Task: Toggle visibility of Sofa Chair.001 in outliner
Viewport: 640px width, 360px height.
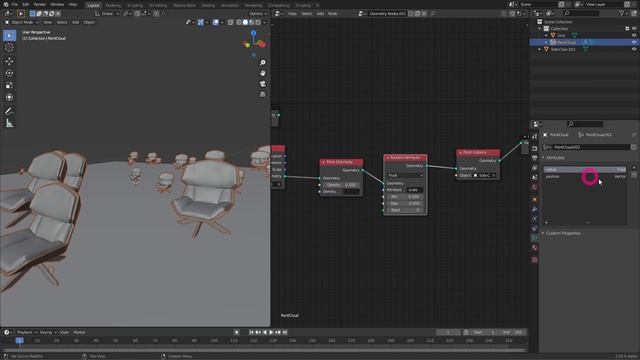Action: (x=634, y=49)
